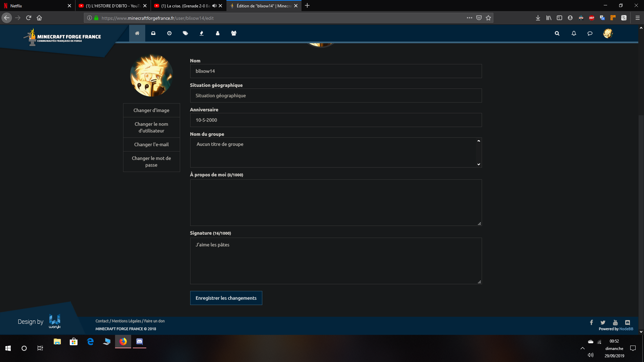644x362 pixels.
Task: Open Firefox hamburger menu
Action: tap(637, 18)
